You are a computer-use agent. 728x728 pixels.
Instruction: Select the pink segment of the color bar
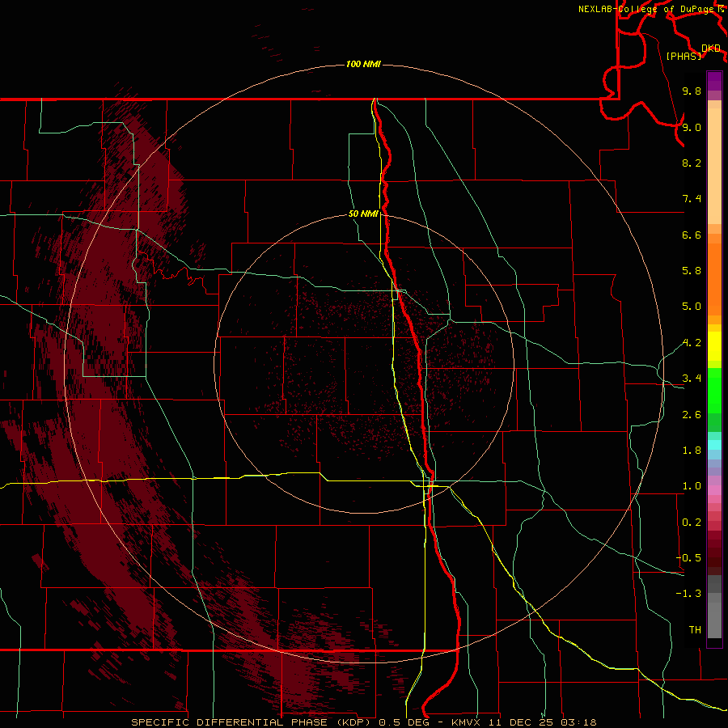714,490
